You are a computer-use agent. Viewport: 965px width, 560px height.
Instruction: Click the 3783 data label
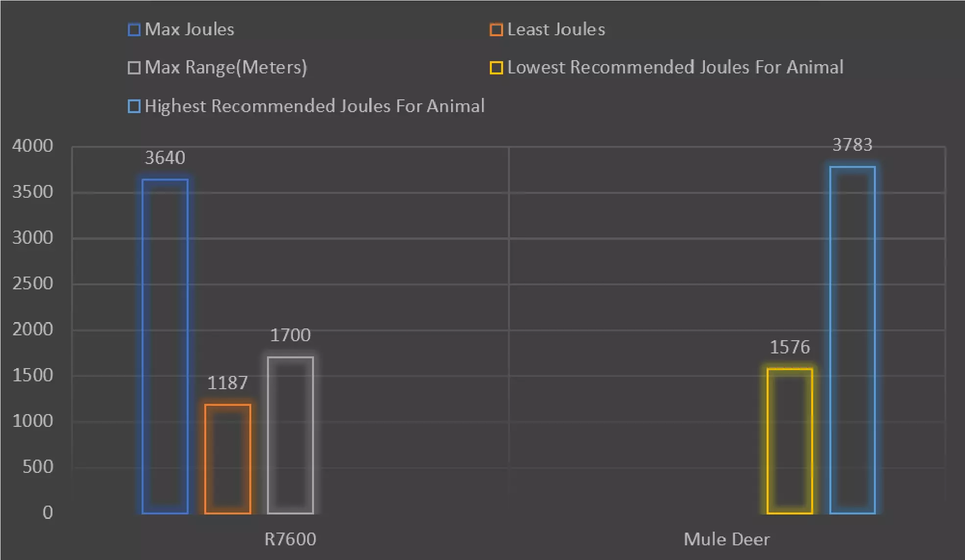[x=852, y=145]
